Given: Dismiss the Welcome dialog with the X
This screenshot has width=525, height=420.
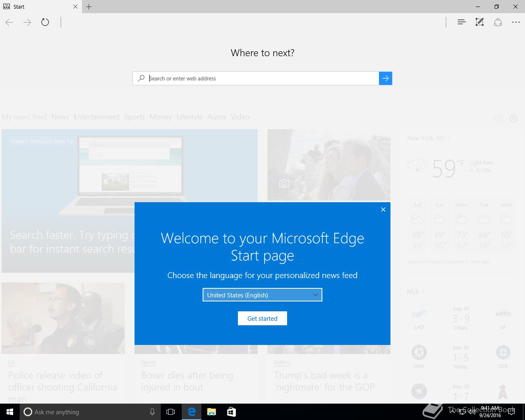Looking at the screenshot, I should coord(383,210).
